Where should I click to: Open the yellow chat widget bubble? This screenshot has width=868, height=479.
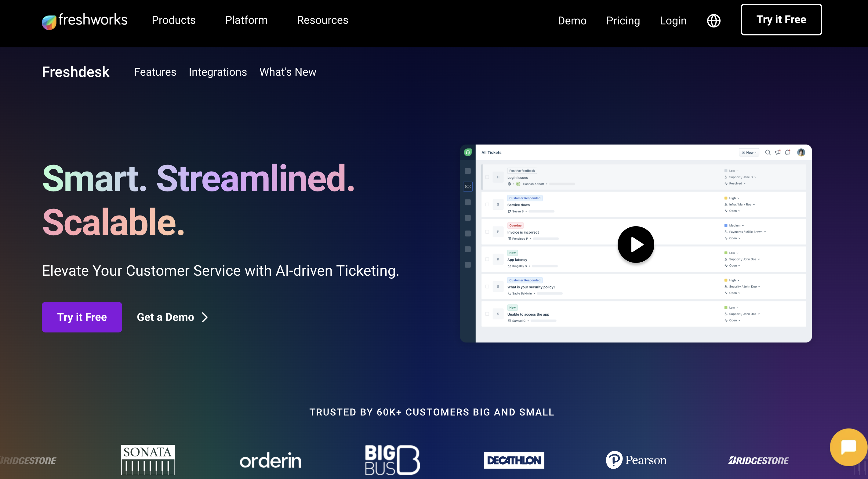848,447
